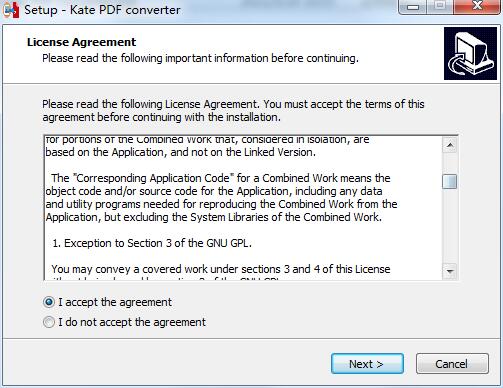
Task: Minimize the setup window
Action: 413,7
